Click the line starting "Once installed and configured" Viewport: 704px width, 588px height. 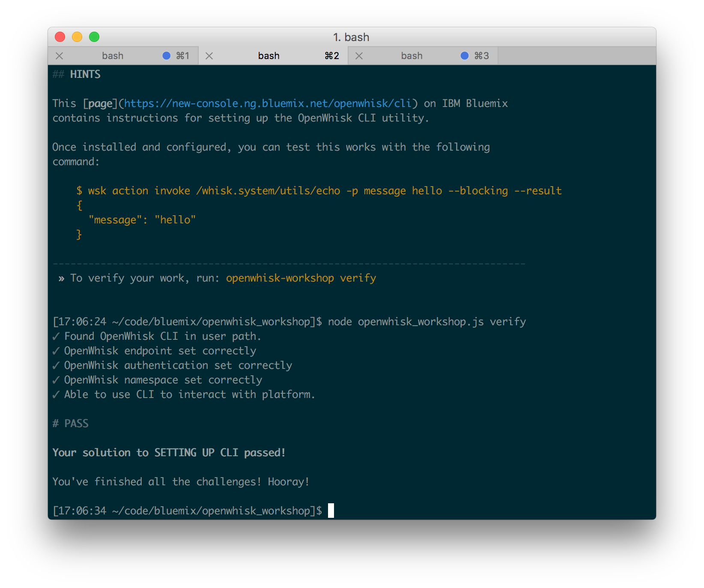tap(271, 147)
